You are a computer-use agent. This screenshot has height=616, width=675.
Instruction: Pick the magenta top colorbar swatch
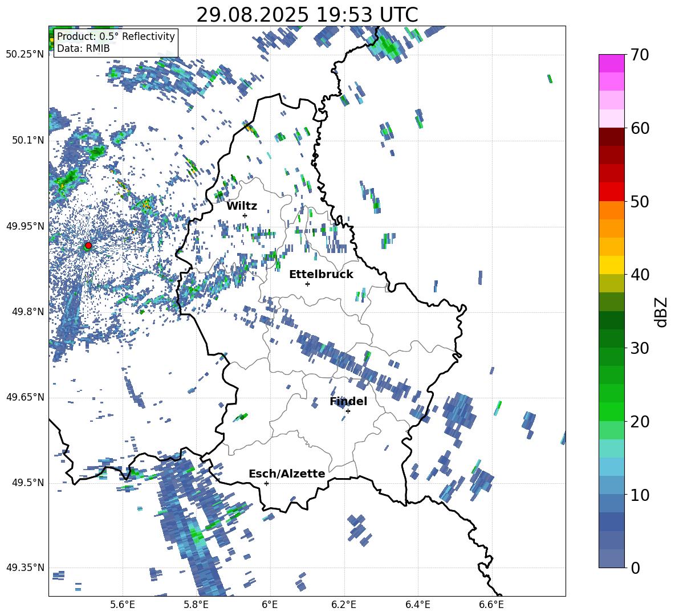[x=611, y=63]
